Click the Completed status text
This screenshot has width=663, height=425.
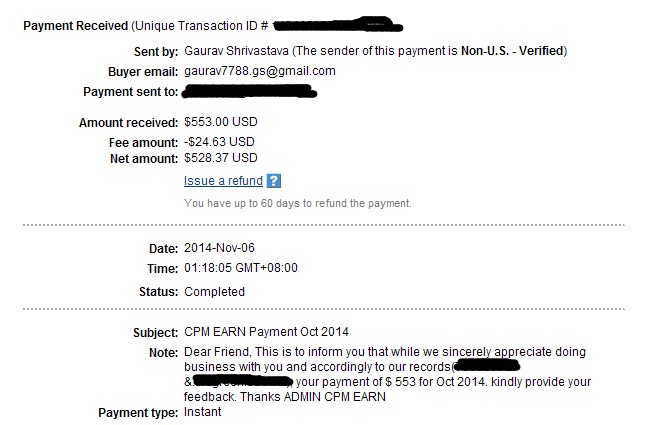pos(214,292)
